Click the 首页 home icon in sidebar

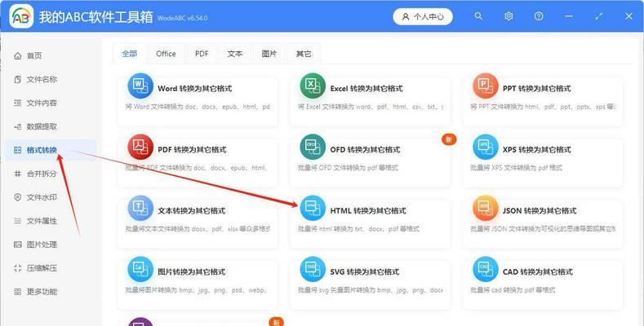click(x=18, y=55)
